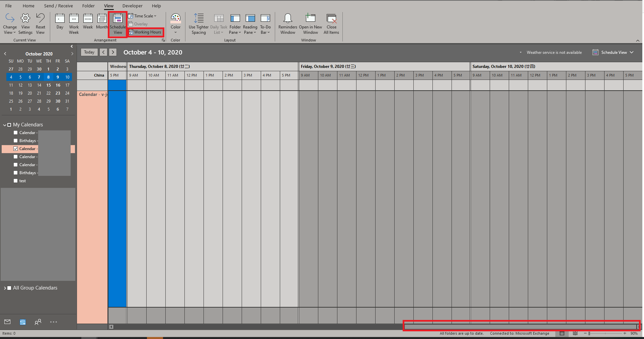Check the first Birthdays calendar checkbox
The height and width of the screenshot is (339, 644).
click(15, 141)
